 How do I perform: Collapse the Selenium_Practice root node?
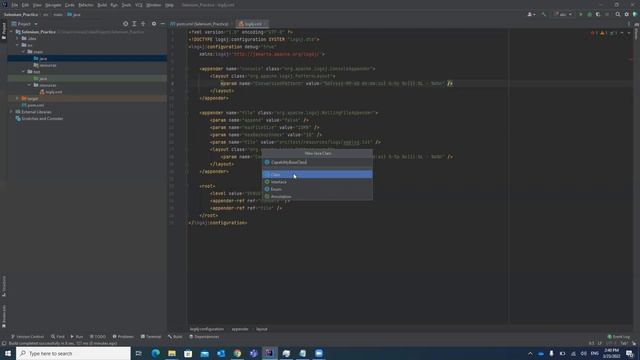click(11, 32)
